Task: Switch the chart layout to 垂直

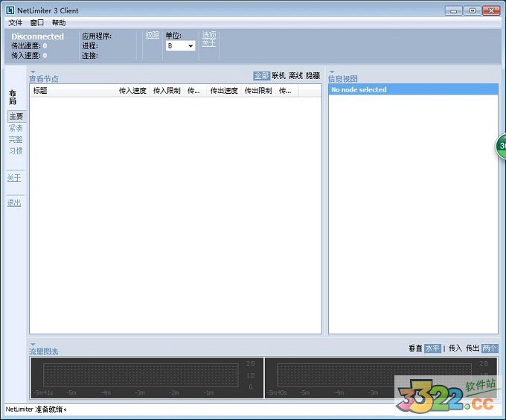Action: coord(415,349)
